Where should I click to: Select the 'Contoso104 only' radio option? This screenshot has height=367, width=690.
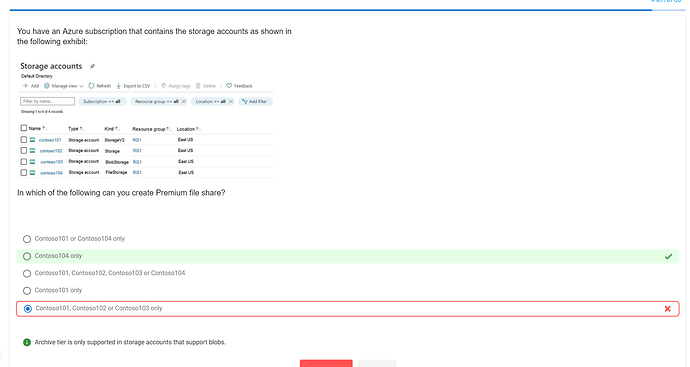pyautogui.click(x=27, y=256)
